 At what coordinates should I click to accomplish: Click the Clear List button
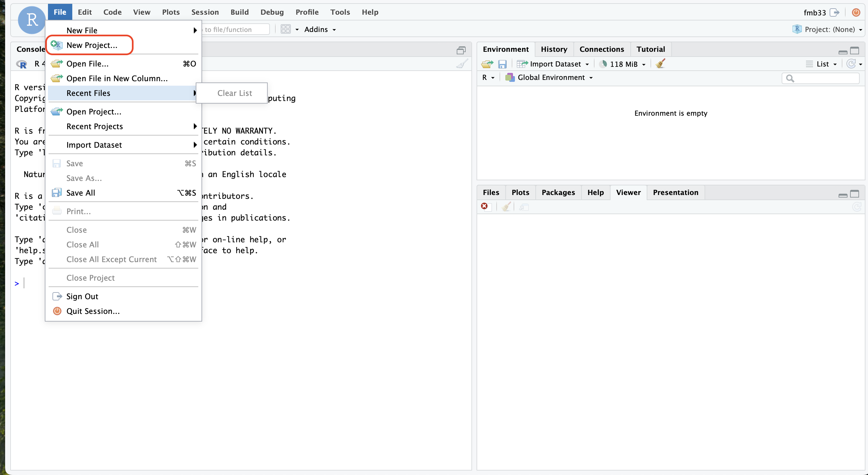234,93
